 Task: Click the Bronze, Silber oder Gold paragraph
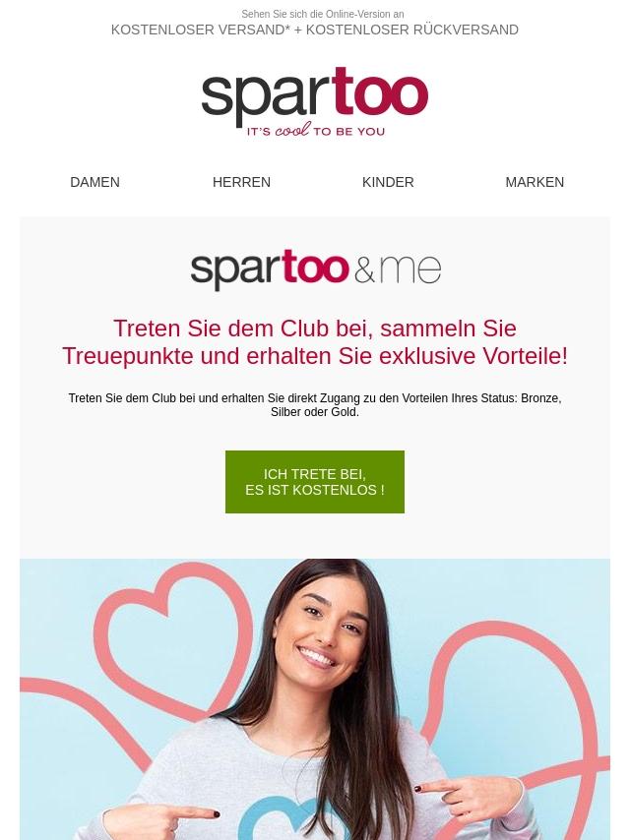coord(315,405)
